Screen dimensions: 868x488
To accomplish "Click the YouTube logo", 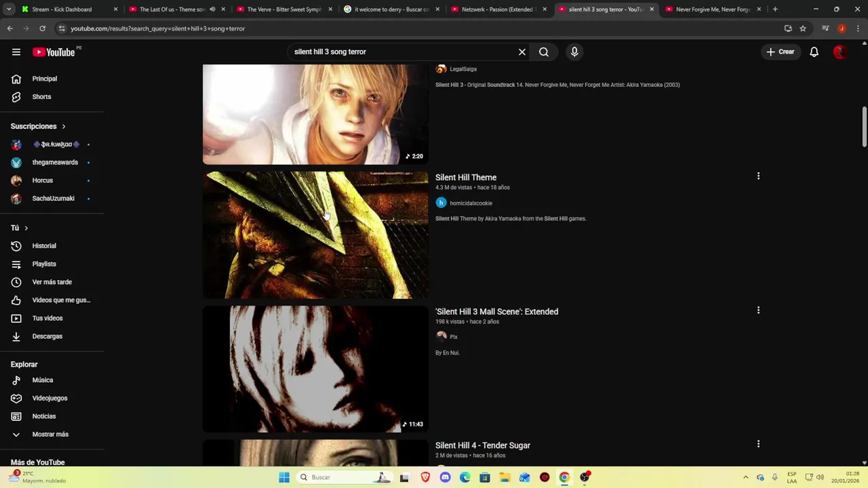I will (54, 52).
